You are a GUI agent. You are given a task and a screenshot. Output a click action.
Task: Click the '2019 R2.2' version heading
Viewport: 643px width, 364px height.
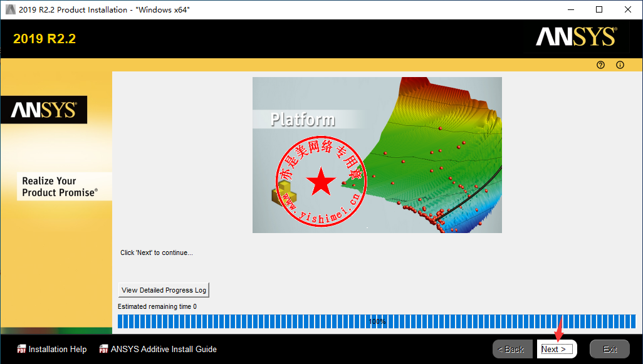pos(44,39)
